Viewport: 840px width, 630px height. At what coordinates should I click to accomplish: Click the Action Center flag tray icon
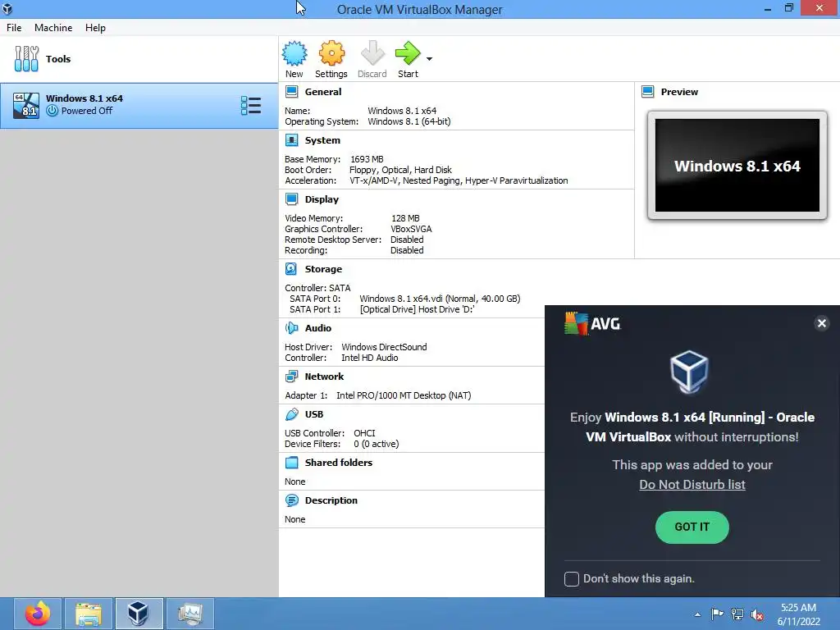(x=717, y=614)
